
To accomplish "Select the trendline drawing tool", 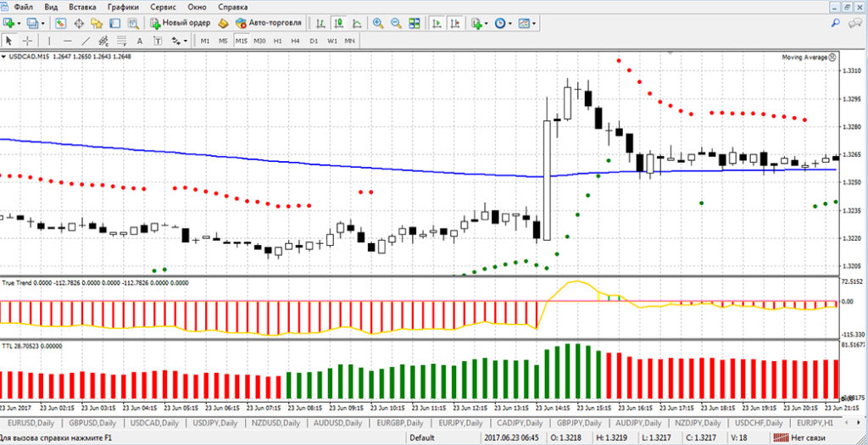I will pyautogui.click(x=86, y=41).
